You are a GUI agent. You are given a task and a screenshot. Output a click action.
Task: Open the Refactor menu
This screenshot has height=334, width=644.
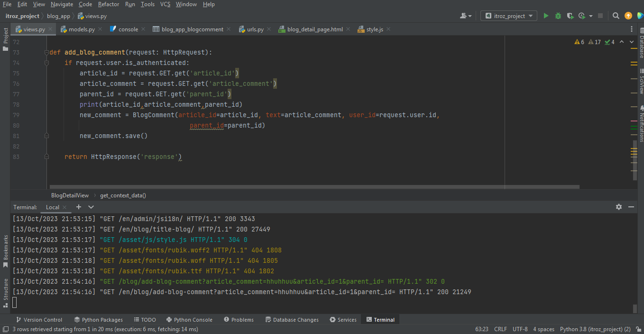[x=109, y=4]
